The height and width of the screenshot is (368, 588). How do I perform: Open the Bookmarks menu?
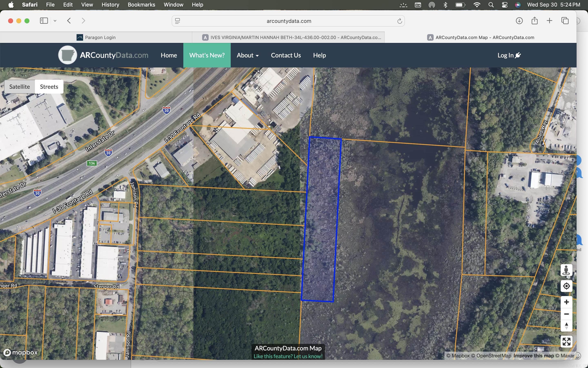(x=141, y=5)
